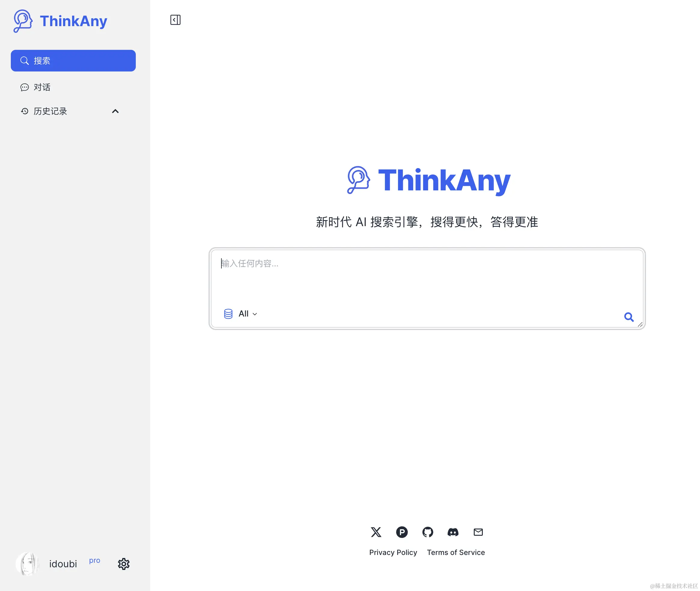Screen dimensions: 700x591
Task: Open settings via the gear icon
Action: [124, 564]
